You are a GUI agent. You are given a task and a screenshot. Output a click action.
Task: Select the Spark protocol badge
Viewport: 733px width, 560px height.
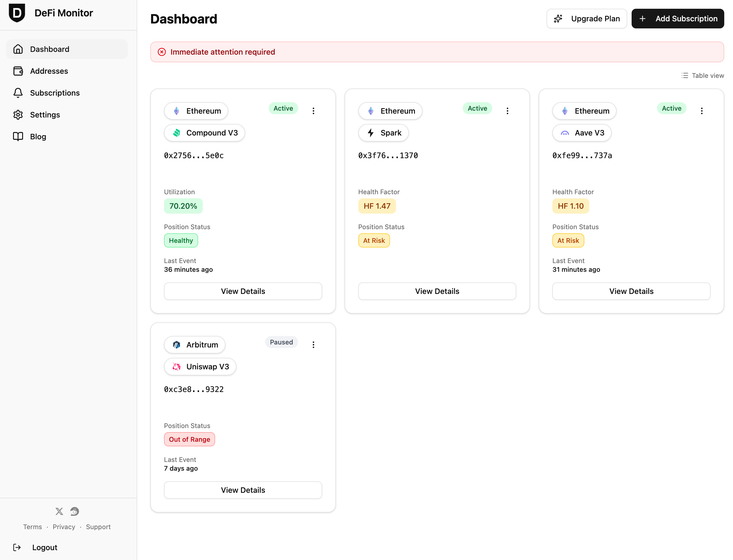383,133
